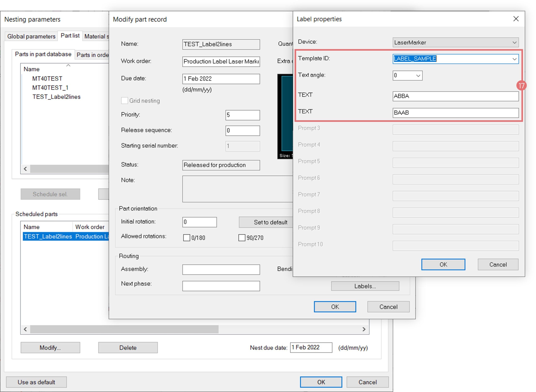This screenshot has height=392, width=536.
Task: Enable 0/180 allowed rotation checkbox
Action: click(x=187, y=237)
